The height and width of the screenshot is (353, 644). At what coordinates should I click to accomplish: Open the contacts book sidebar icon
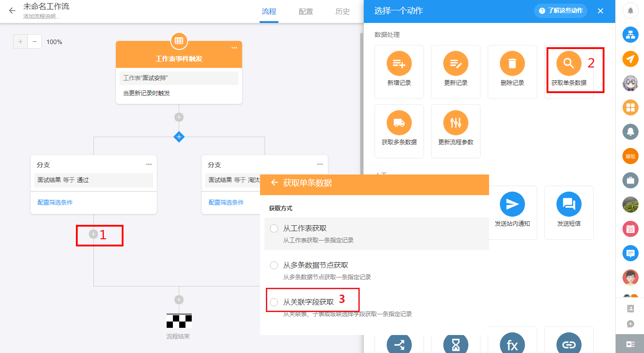click(x=631, y=308)
